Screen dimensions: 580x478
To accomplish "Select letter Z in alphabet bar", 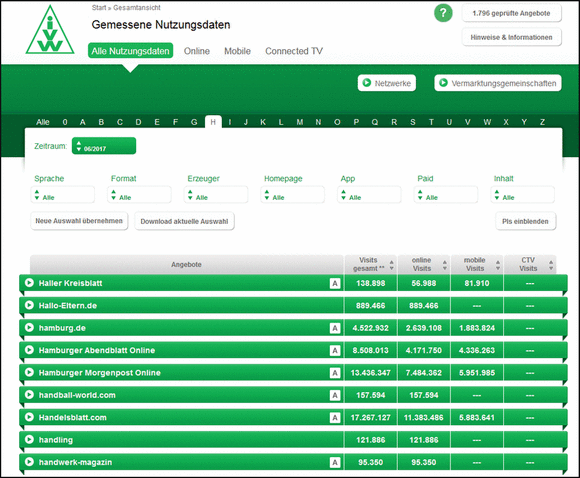I will click(542, 122).
